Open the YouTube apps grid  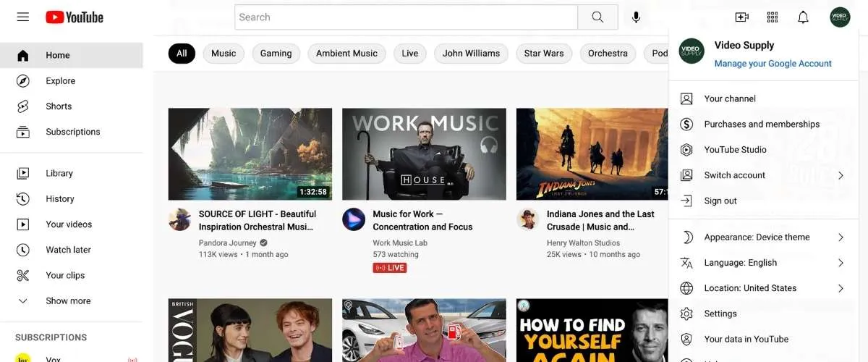(x=773, y=17)
